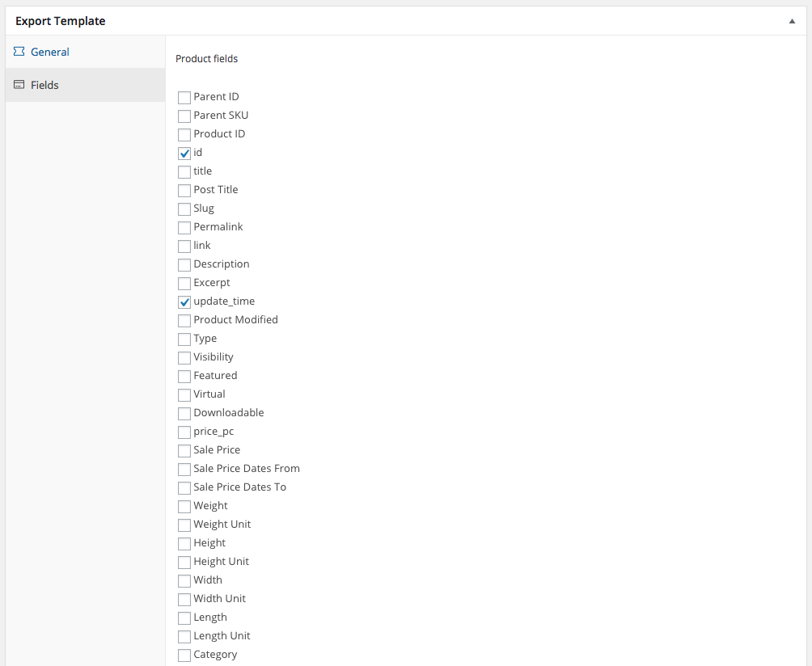Enable the Parent SKU field
Image resolution: width=812 pixels, height=666 pixels.
184,116
